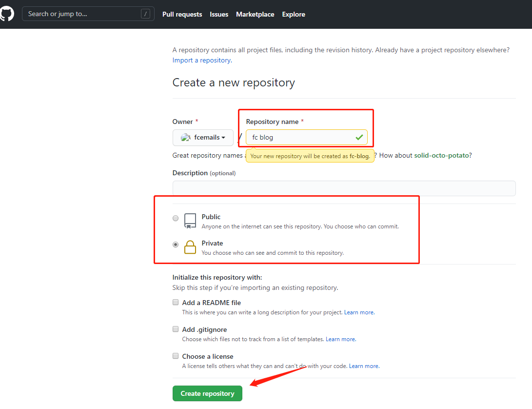Click the slash shortcut icon in search
Screen dimensions: 532x409
click(145, 14)
